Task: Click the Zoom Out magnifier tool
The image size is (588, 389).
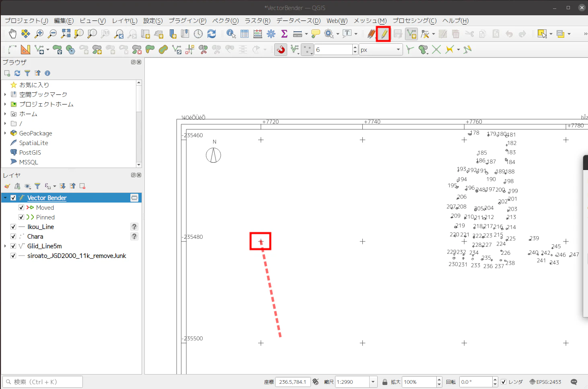Action: pos(52,34)
